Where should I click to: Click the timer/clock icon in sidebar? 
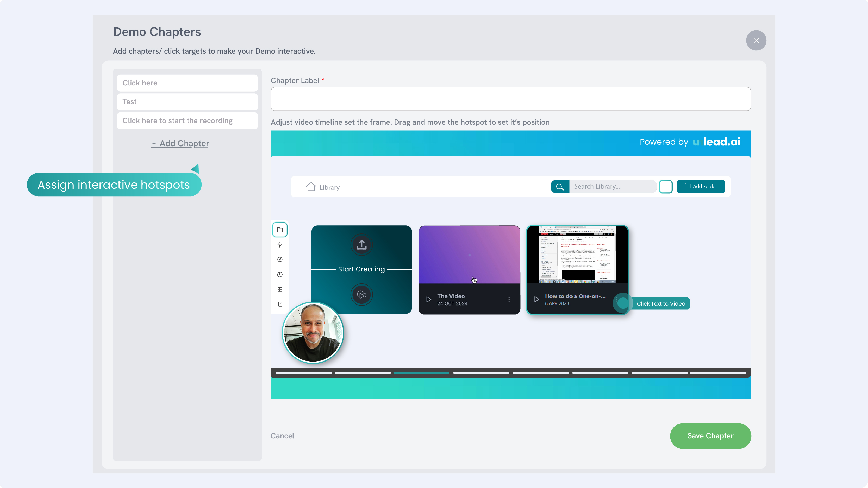pos(280,274)
